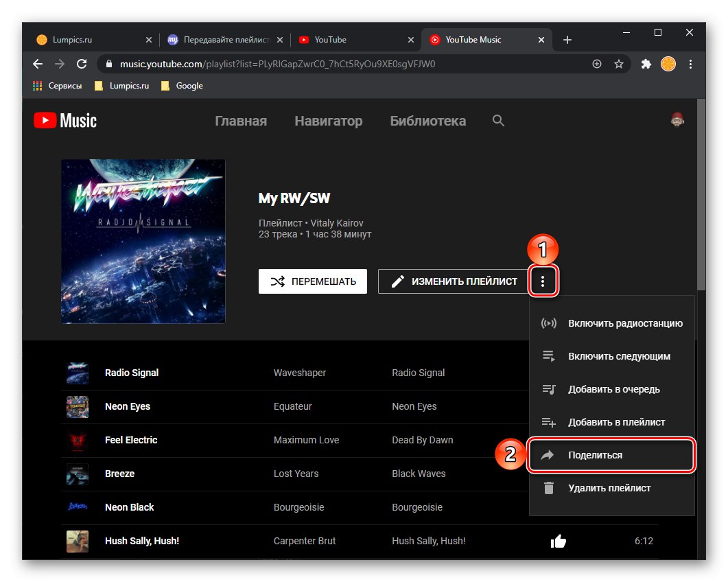Click the install app plus icon in address bar
Viewport: 728px width, 582px height.
click(x=597, y=64)
